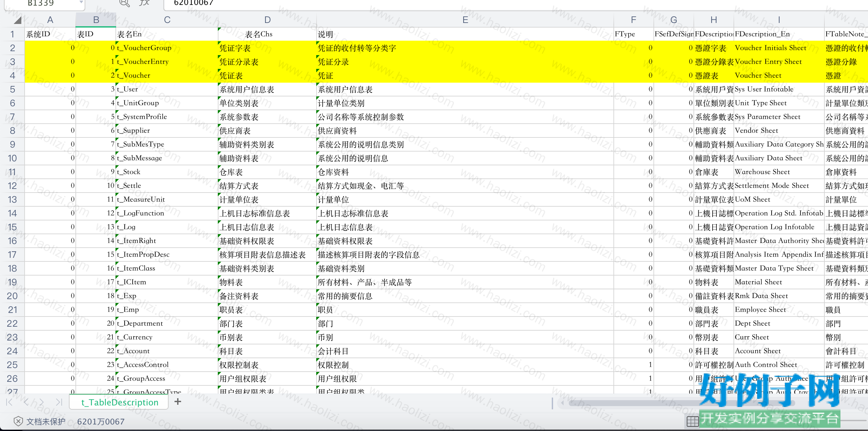Click the magnifier icon beside fx
This screenshot has height=431, width=868.
pos(124,3)
